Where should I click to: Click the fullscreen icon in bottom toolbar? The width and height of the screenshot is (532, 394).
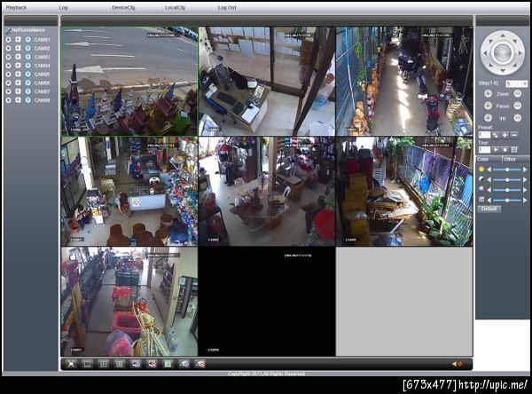click(x=71, y=364)
